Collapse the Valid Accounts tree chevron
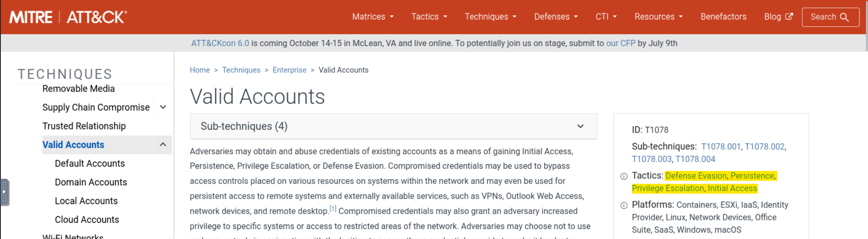 pyautogui.click(x=163, y=145)
